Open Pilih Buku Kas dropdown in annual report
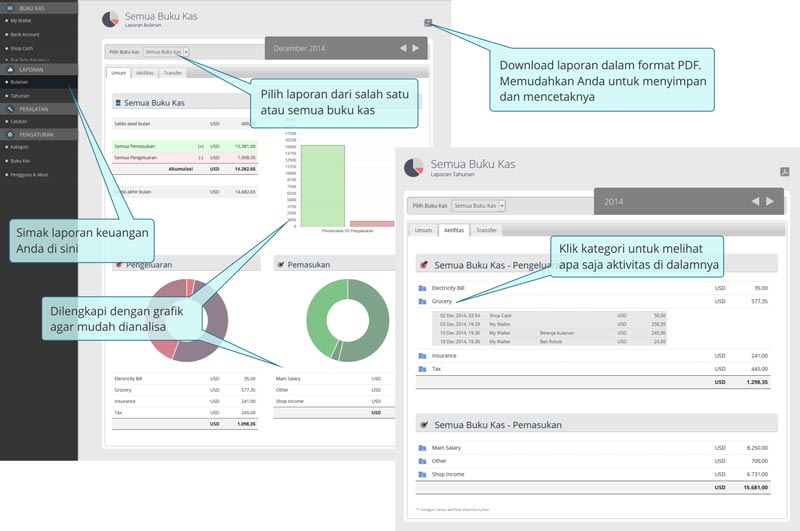 [478, 206]
